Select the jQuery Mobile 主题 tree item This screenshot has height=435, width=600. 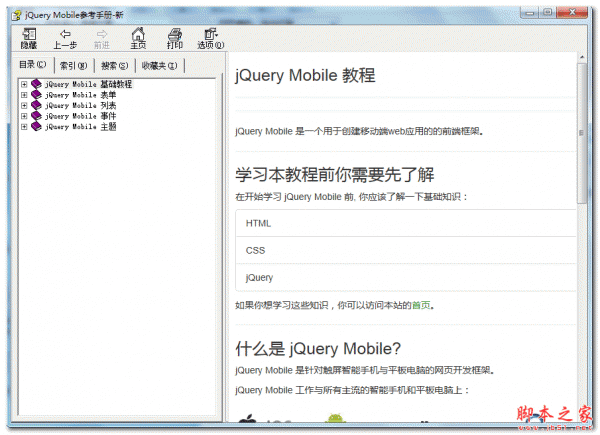80,127
